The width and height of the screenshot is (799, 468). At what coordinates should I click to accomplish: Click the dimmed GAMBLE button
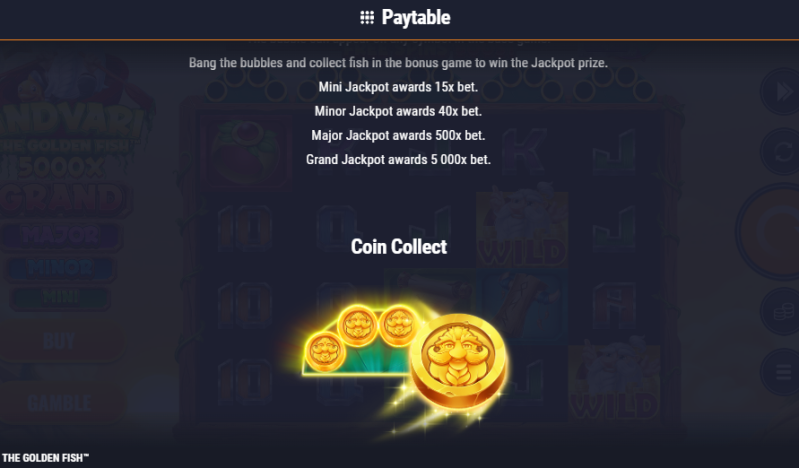click(x=60, y=403)
